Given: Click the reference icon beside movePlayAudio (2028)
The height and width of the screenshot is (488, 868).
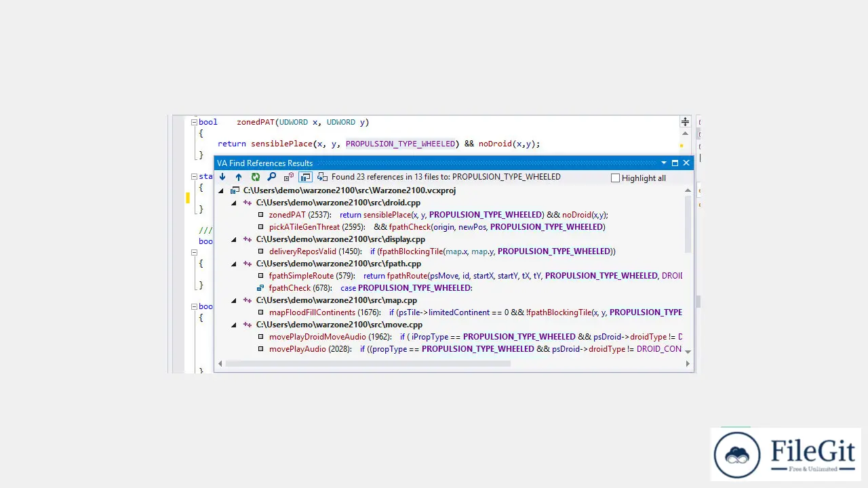Looking at the screenshot, I should (261, 349).
